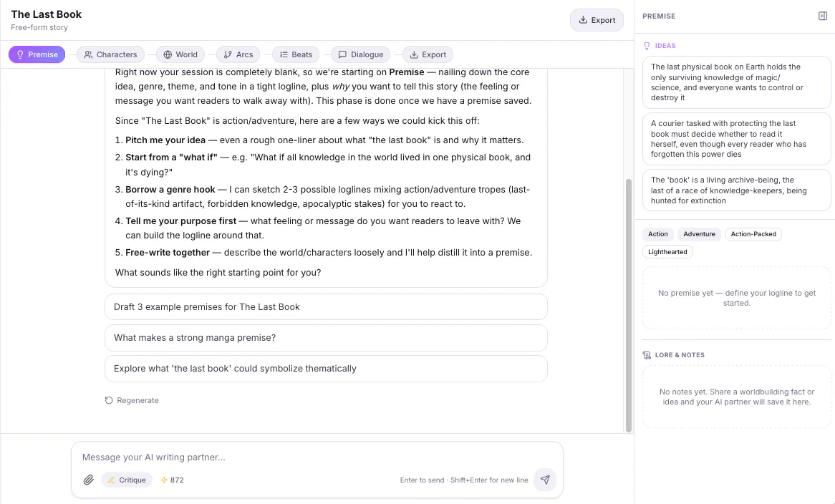Click the lightbulb icon on Premise tab

tap(20, 54)
